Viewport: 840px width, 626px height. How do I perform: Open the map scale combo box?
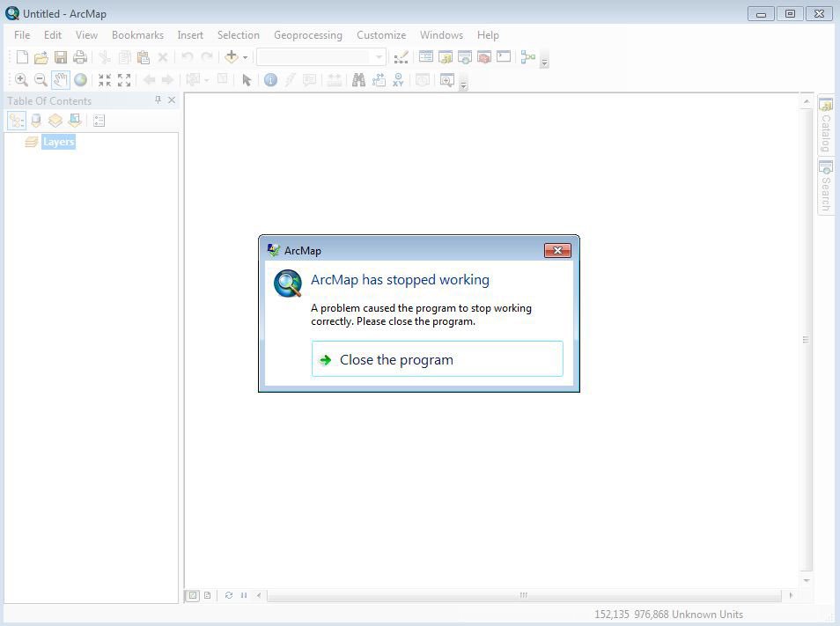(321, 57)
